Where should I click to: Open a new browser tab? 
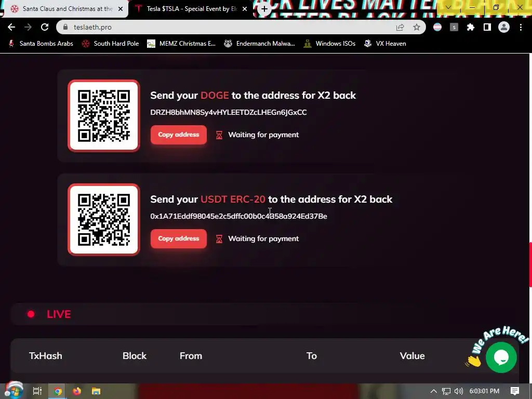(x=264, y=9)
